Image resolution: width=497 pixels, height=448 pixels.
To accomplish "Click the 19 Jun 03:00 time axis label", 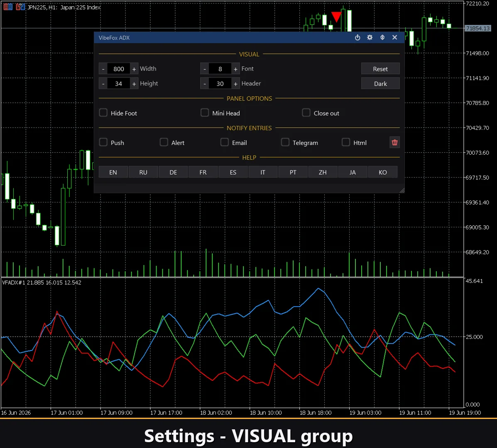I will (365, 413).
